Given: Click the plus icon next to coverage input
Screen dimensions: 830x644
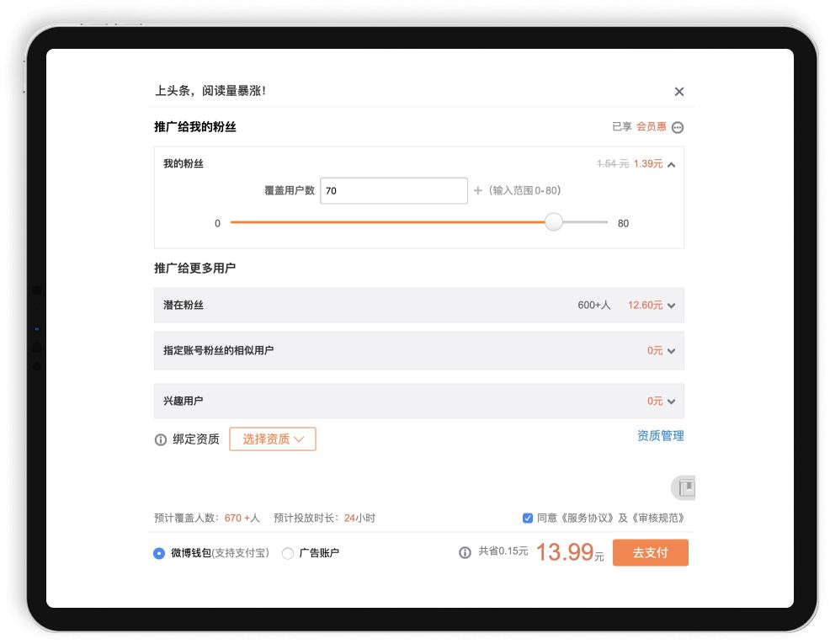Looking at the screenshot, I should point(478,191).
